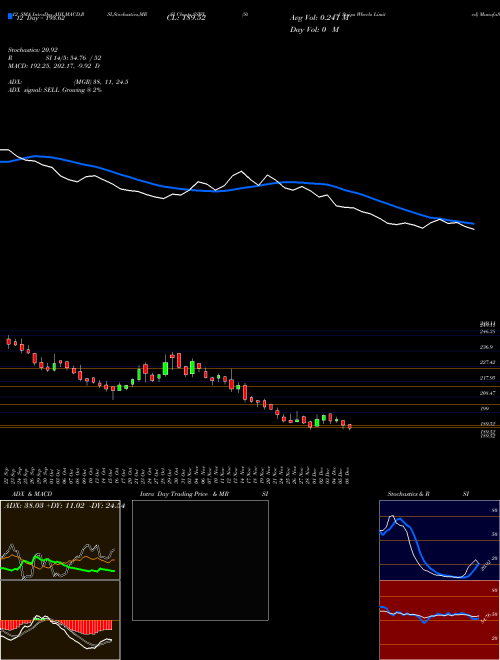Image resolution: width=500 pixels, height=660 pixels.
Task: Click the RSI 14/5 value line
Action: coord(54,59)
